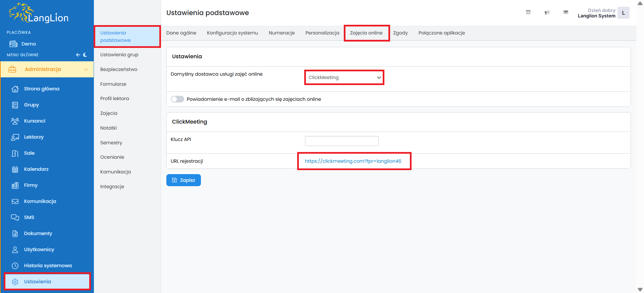Open the ClickMeeting provider dropdown

point(344,77)
